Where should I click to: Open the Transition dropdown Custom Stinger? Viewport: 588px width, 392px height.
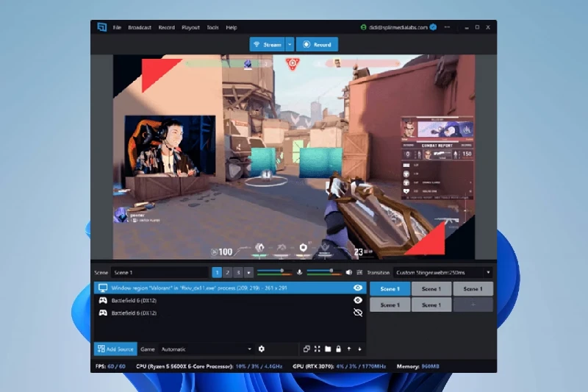click(x=442, y=272)
